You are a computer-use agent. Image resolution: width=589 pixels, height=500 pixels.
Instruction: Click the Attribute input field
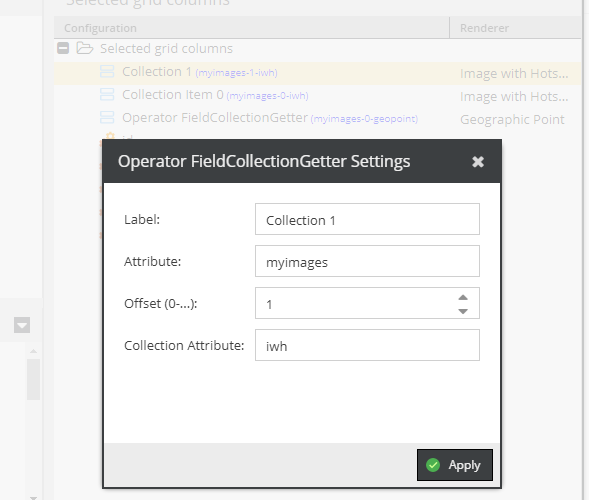tap(367, 261)
